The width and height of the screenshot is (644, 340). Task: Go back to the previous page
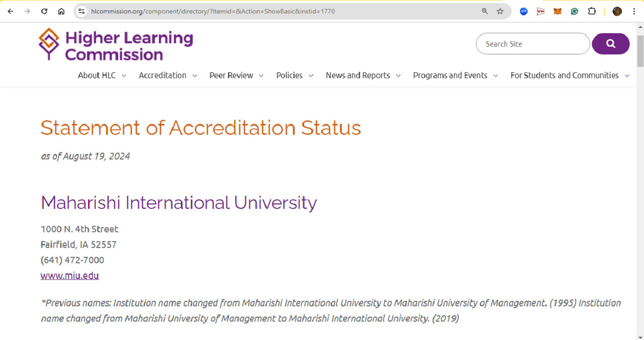pos(10,11)
